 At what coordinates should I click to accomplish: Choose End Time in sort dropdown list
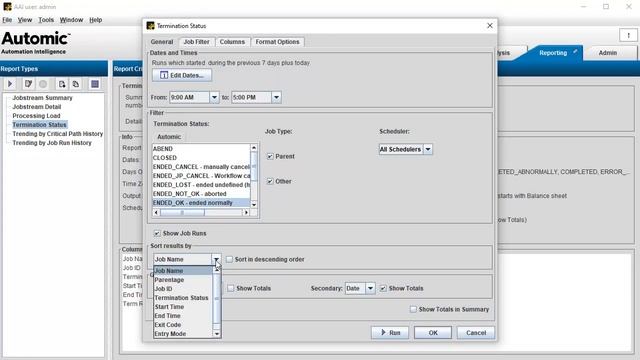coord(183,316)
